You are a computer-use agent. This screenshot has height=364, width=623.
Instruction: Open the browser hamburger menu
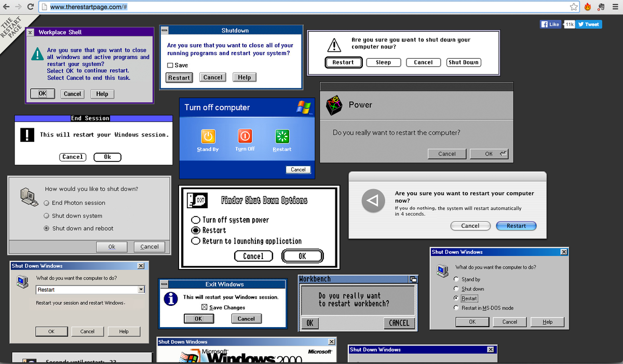click(x=615, y=7)
